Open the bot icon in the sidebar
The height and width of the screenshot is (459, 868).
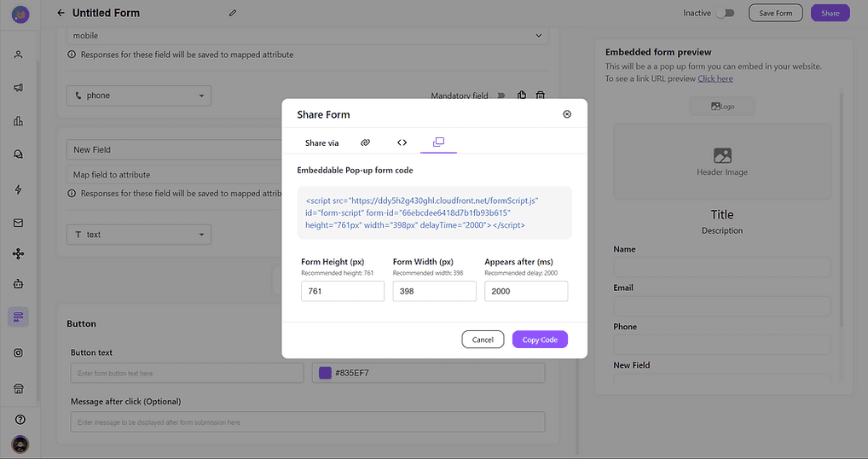tap(18, 284)
